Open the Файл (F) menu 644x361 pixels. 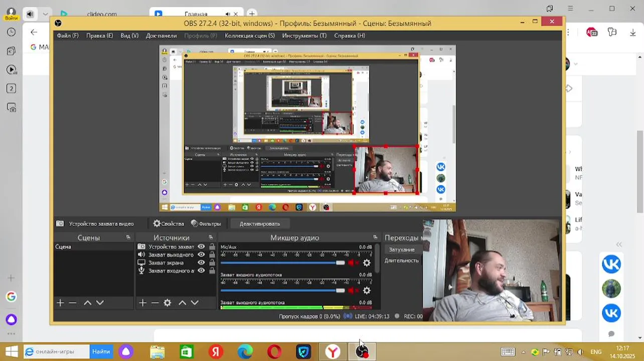click(68, 36)
